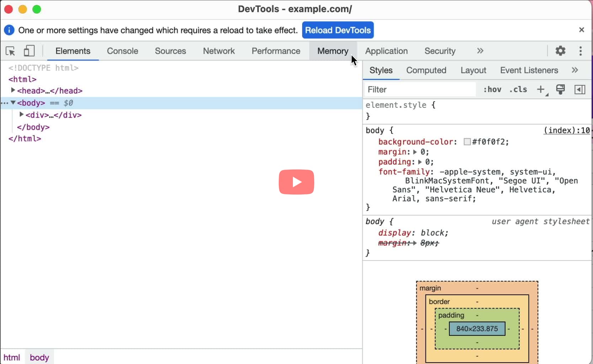Focus the styles Filter input field
593x364 pixels.
coord(420,89)
